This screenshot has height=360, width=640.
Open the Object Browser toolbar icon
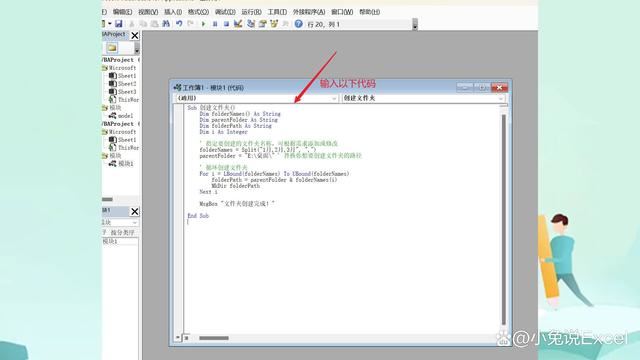274,24
